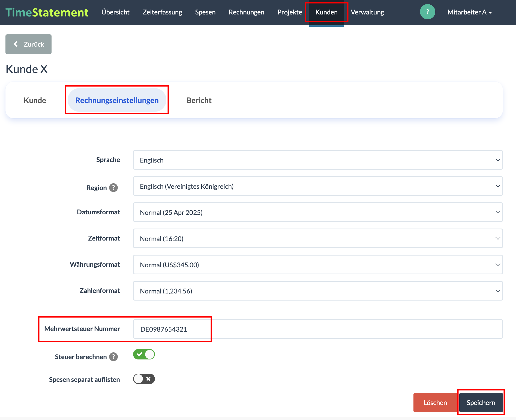The height and width of the screenshot is (420, 516).
Task: Open Rechnungen in navigation
Action: 247,12
